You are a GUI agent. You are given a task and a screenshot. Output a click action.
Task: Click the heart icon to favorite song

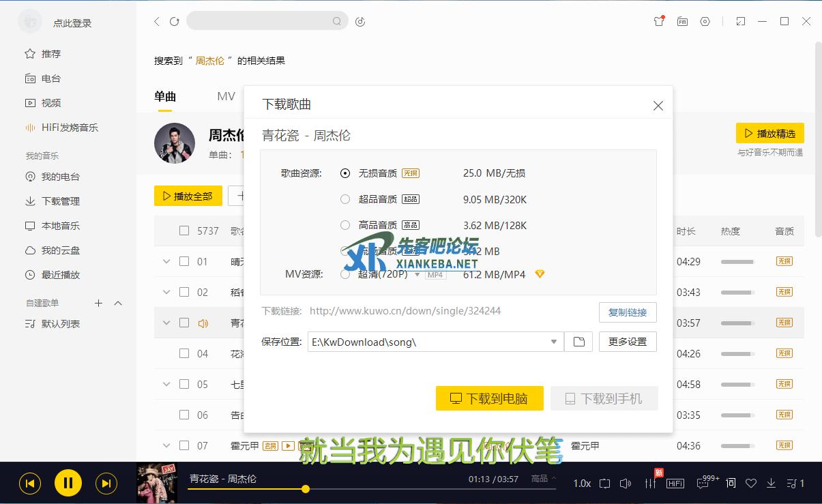click(751, 483)
